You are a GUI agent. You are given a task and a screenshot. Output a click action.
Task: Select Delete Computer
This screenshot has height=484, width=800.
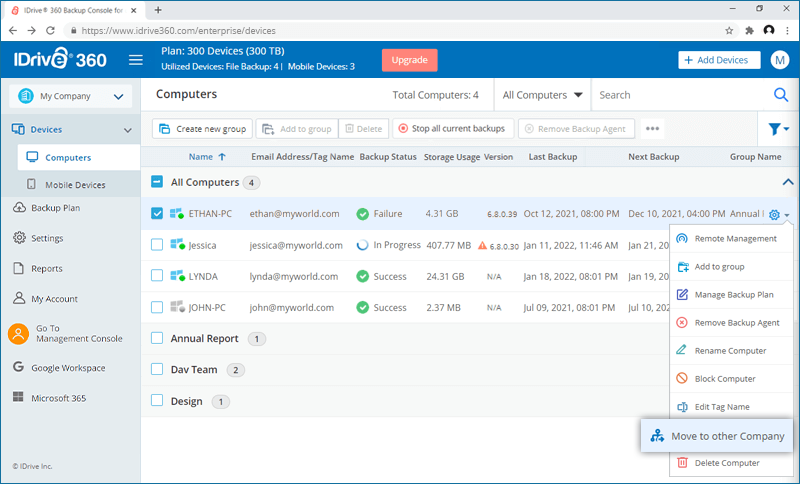[x=731, y=463]
